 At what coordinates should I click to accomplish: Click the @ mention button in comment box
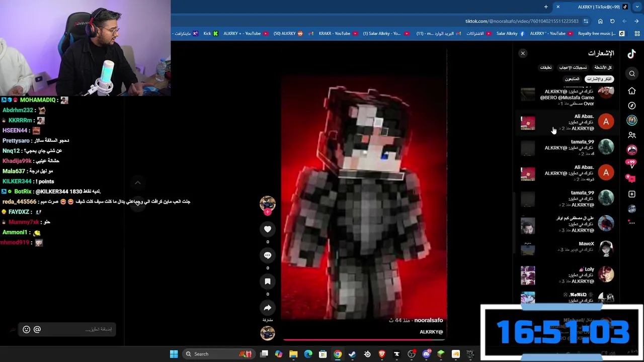point(37,329)
